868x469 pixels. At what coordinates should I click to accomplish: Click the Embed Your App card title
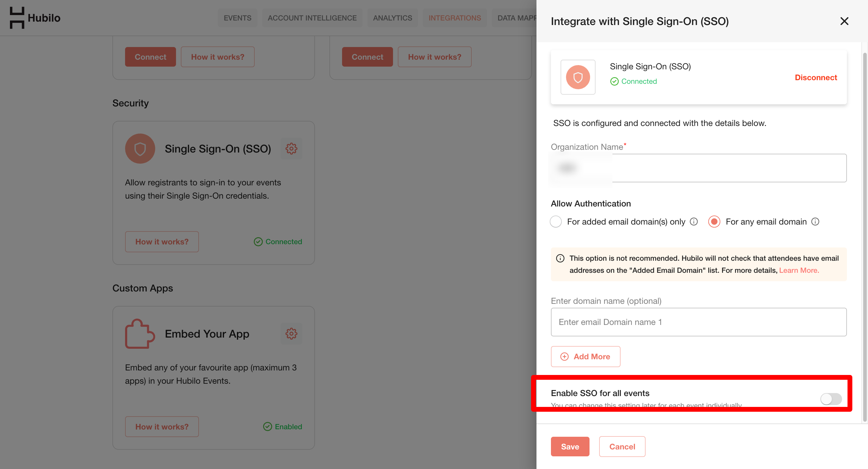pyautogui.click(x=207, y=334)
